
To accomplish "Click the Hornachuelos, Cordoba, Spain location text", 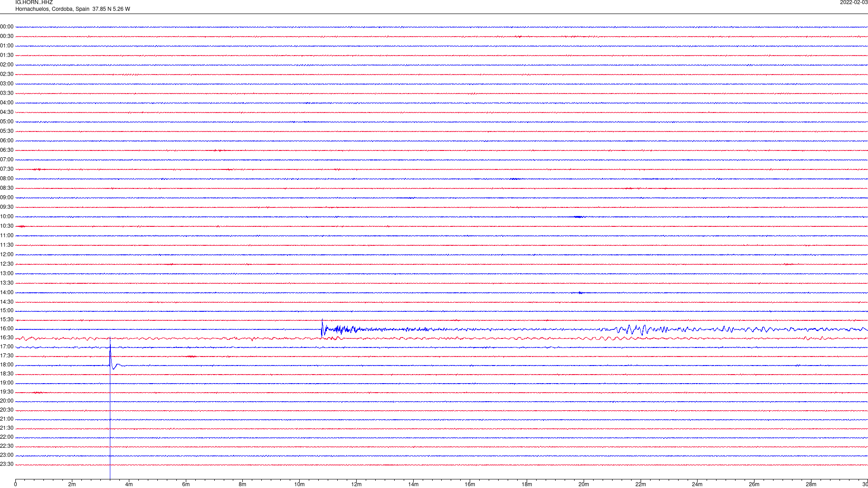I will click(52, 9).
